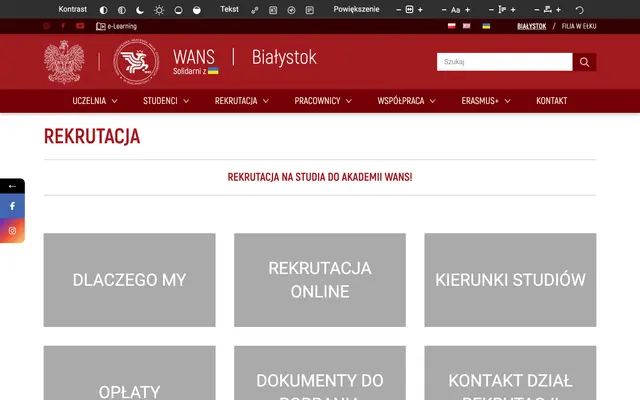
Task: Switch language with the Polish flag
Action: pyautogui.click(x=451, y=26)
